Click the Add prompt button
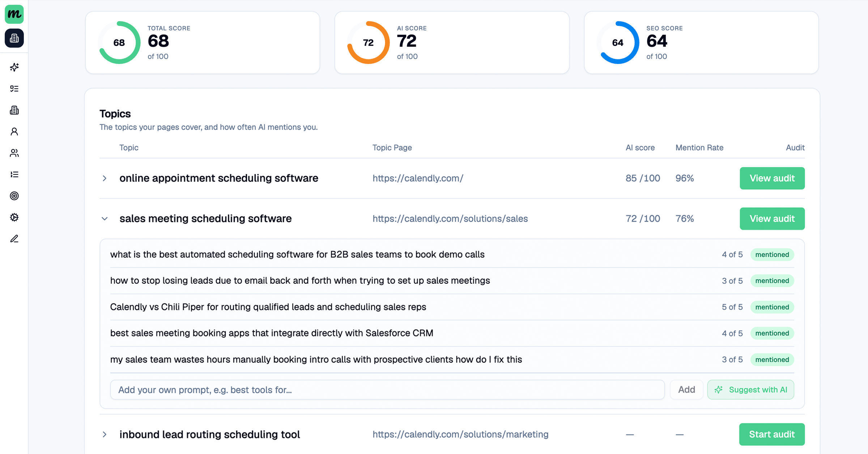Image resolution: width=868 pixels, height=454 pixels. (686, 390)
